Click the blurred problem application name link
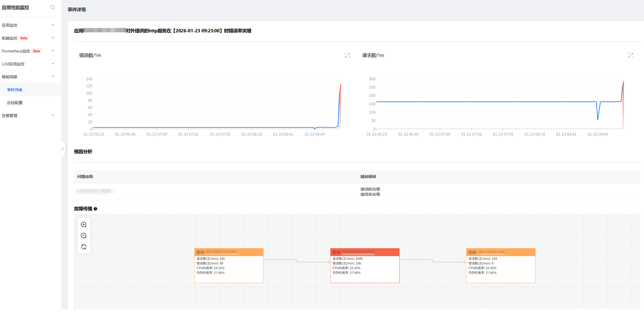This screenshot has width=644, height=312. coord(95,191)
